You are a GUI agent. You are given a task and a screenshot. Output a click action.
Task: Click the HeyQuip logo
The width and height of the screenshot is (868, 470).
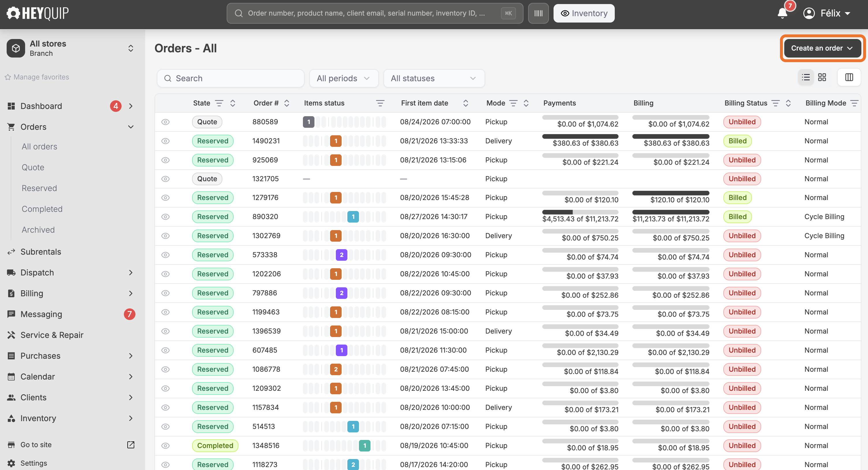(38, 13)
